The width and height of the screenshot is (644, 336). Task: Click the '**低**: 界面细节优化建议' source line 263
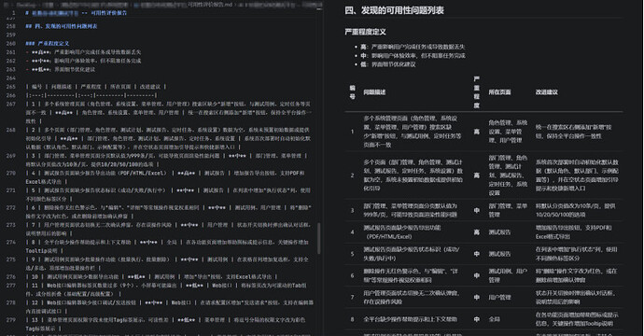point(61,69)
